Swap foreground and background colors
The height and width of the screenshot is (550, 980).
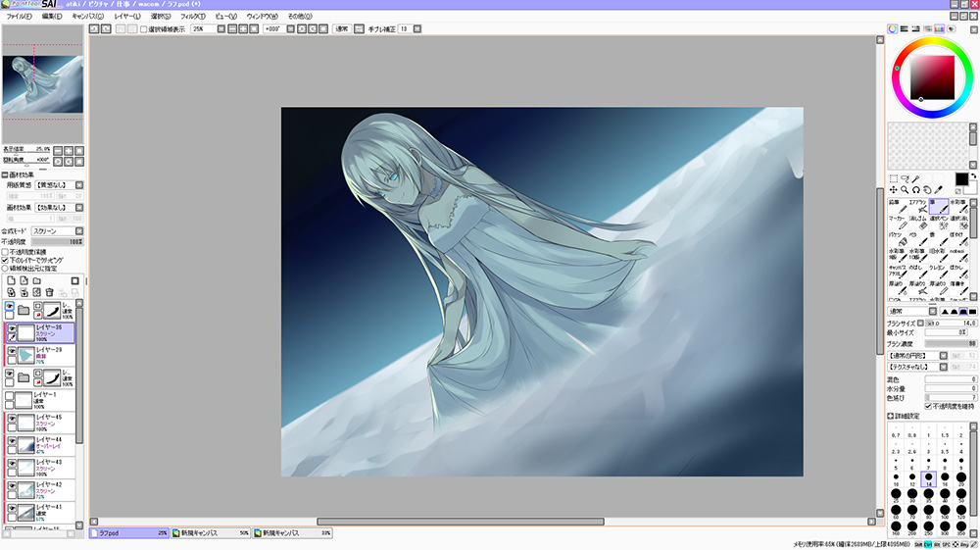click(x=973, y=176)
